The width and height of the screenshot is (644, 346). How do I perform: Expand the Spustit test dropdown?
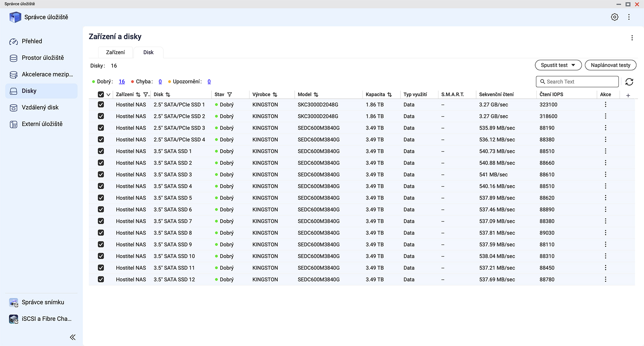558,65
